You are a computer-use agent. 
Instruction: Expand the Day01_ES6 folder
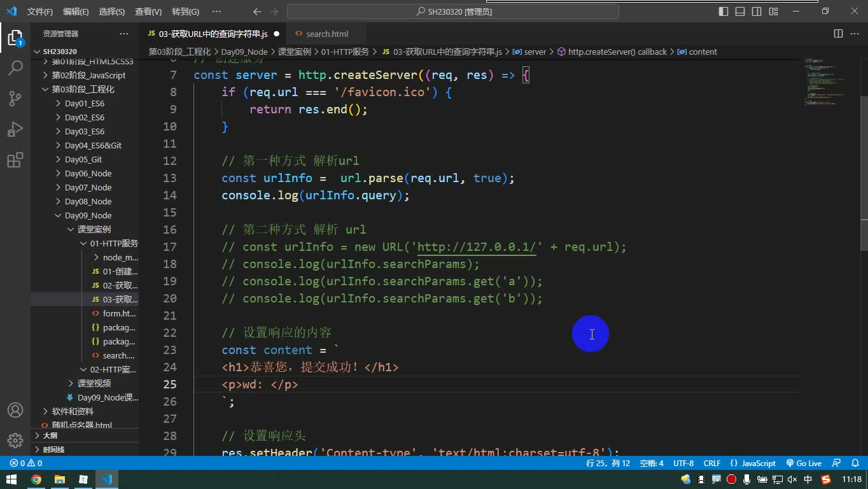tap(85, 103)
